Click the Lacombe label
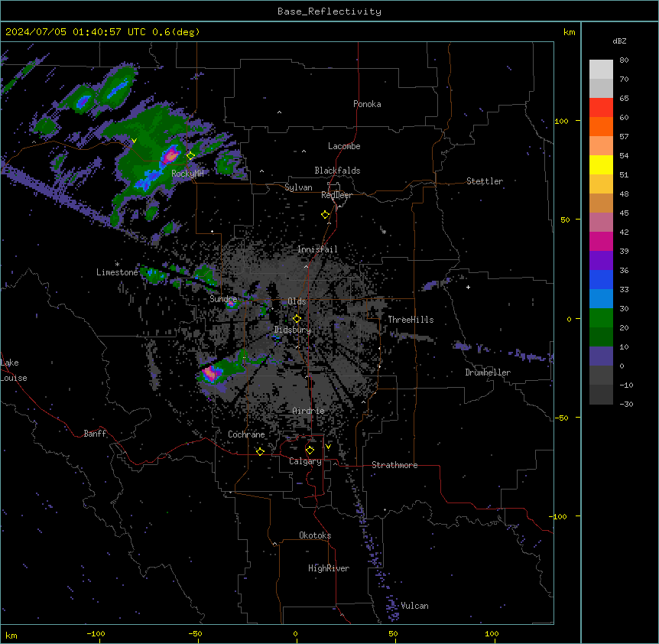This screenshot has height=644, width=659. coord(344,146)
